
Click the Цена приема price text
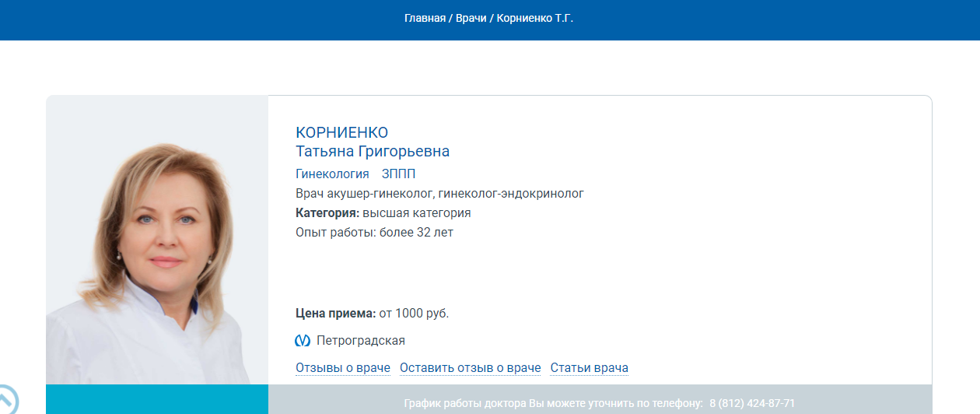click(372, 314)
